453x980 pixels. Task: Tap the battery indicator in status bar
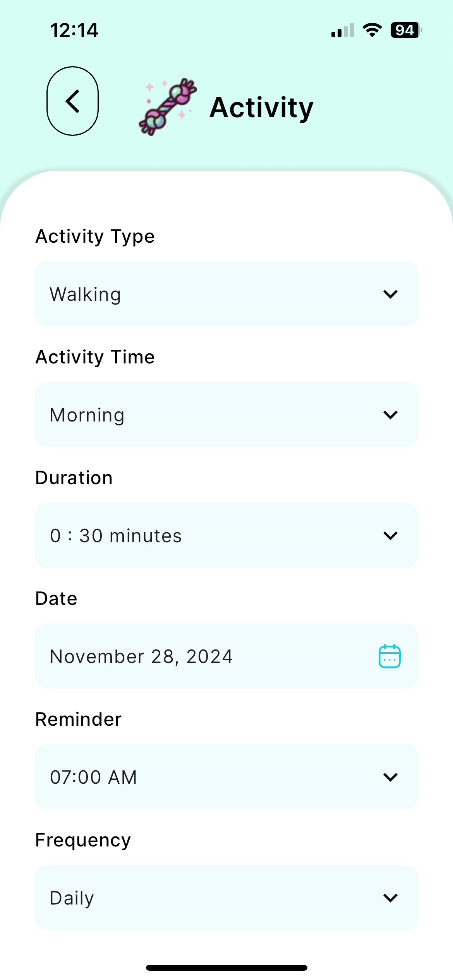406,30
